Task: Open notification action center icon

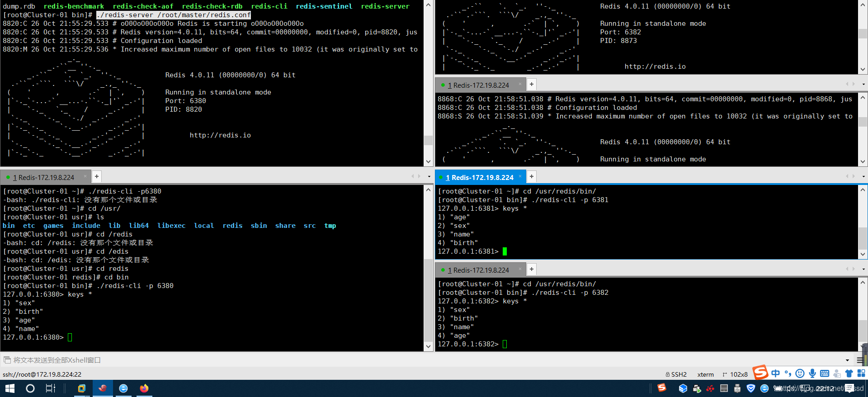Action: pos(849,388)
